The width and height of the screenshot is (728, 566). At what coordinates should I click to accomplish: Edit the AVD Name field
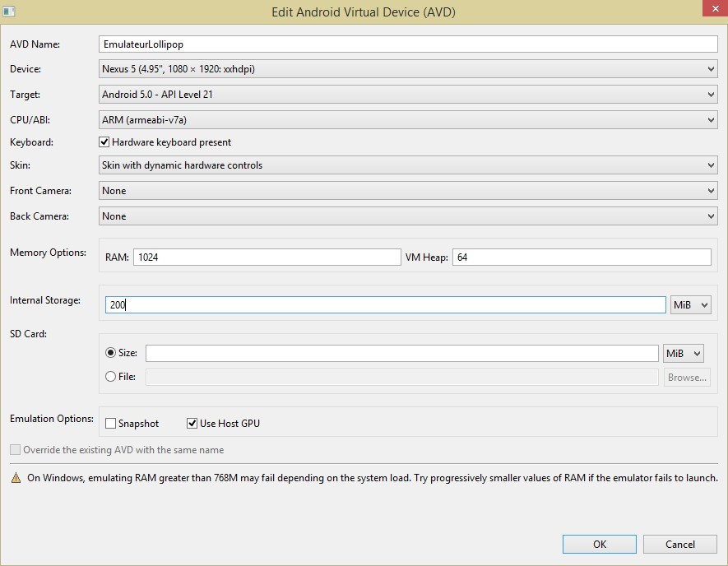click(408, 44)
